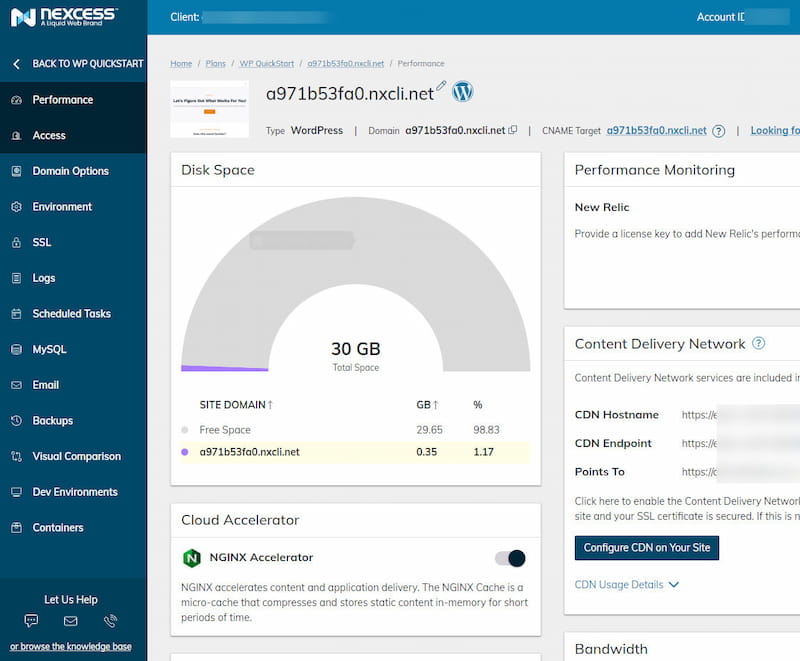Screen dimensions: 800x661
Task: Click Configure CDN on Your Site button
Action: (646, 548)
